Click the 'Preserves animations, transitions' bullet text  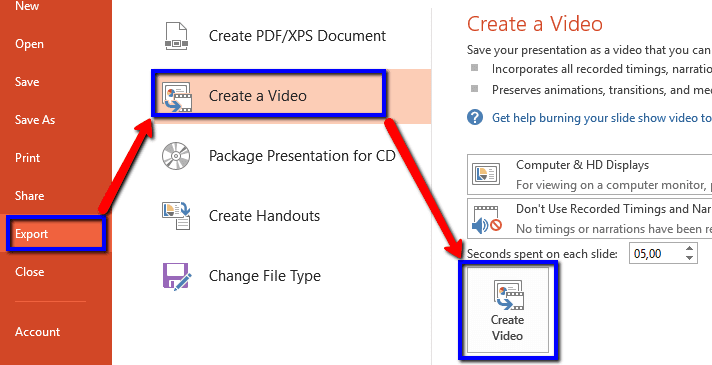click(602, 90)
